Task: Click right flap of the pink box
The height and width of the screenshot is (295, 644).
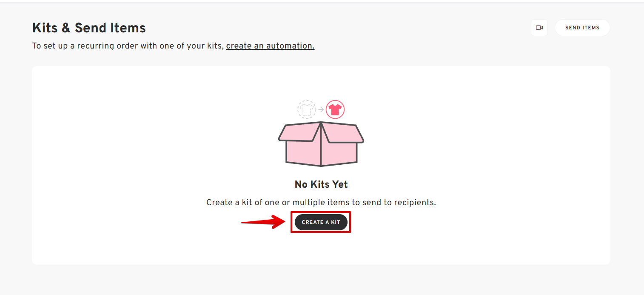Action: 345,133
